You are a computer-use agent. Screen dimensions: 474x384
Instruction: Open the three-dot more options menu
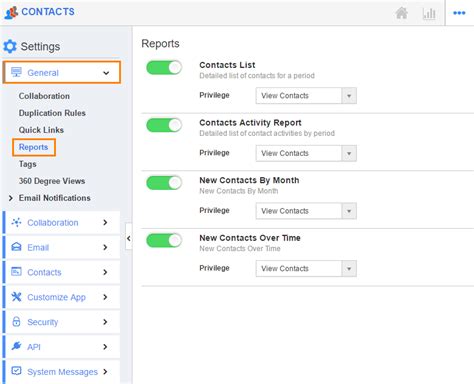coord(459,13)
